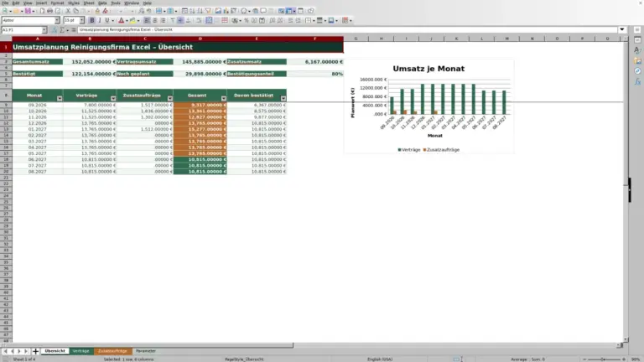The width and height of the screenshot is (644, 362).
Task: Click the Function Wizard icon
Action: click(x=55, y=30)
